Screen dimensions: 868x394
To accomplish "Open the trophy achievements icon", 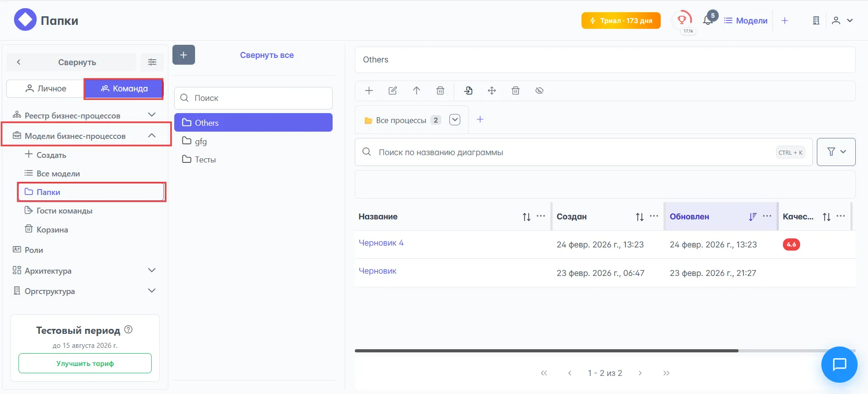I will click(682, 19).
